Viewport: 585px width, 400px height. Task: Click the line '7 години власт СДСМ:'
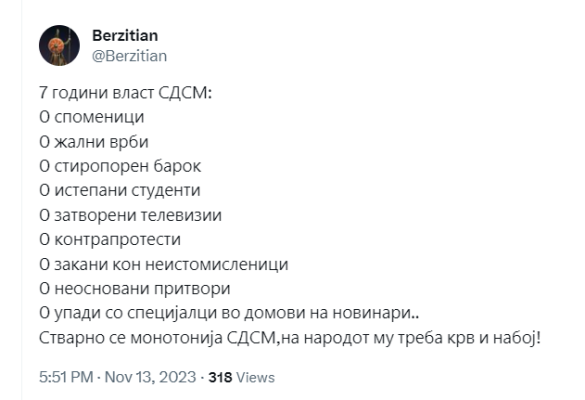coord(125,92)
